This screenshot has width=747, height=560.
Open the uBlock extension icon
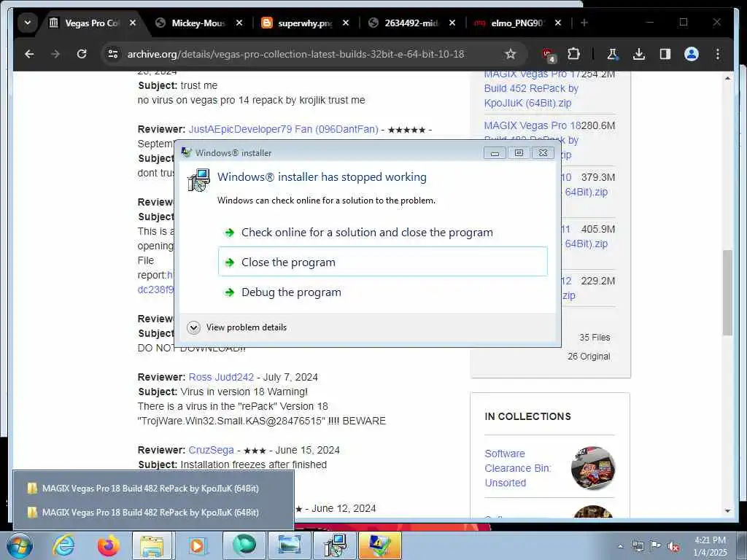549,54
